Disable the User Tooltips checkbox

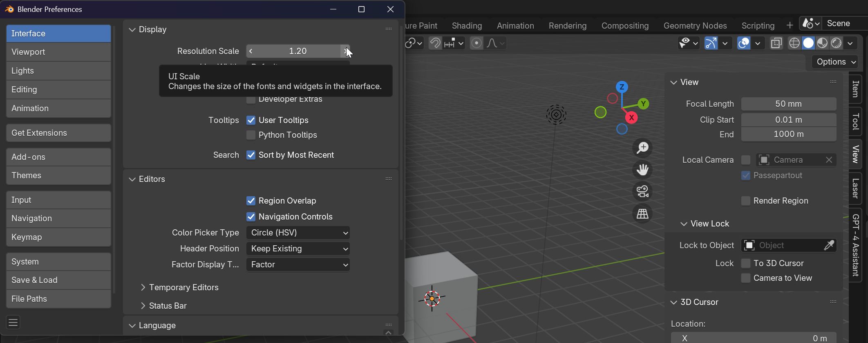coord(251,120)
